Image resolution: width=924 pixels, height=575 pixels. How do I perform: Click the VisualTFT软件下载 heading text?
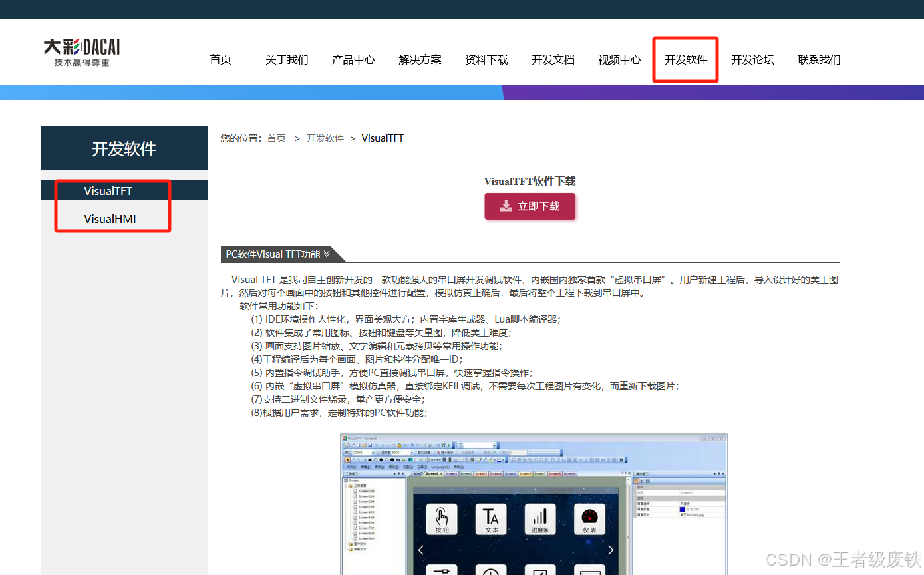tap(530, 181)
